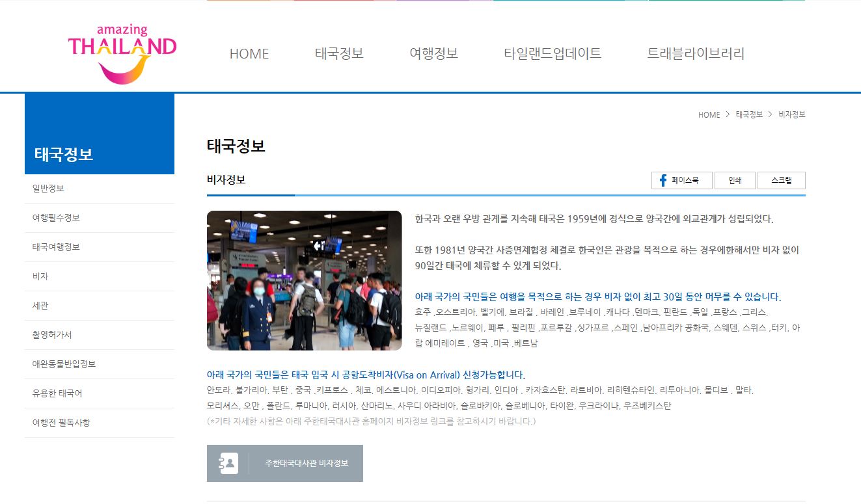The image size is (861, 504).
Task: Select 촬영허가서 in the sidebar
Action: tap(100, 335)
